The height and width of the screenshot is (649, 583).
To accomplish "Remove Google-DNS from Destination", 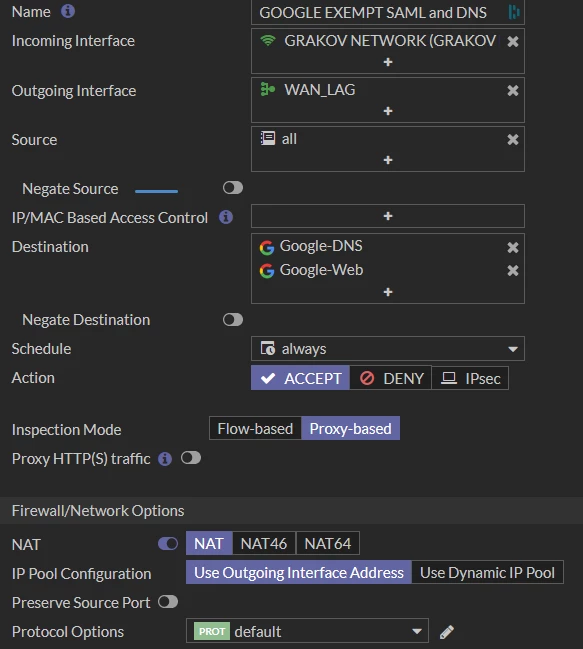I will (513, 247).
